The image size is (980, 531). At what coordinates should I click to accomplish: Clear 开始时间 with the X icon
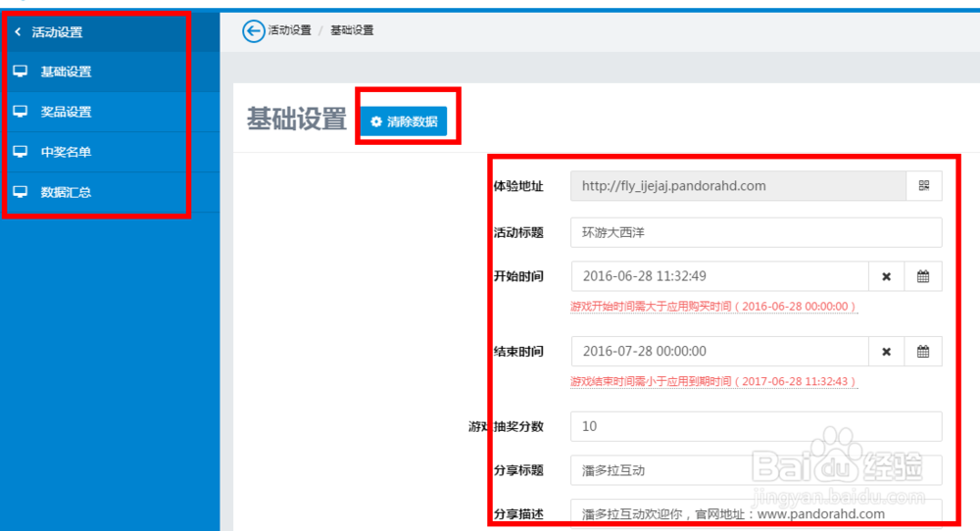pyautogui.click(x=886, y=276)
